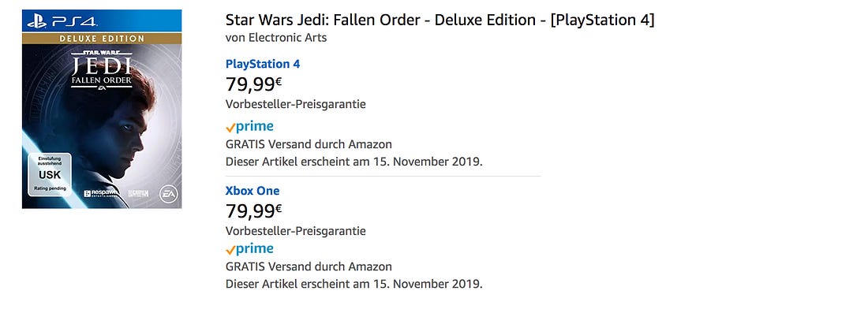This screenshot has height=309, width=868.
Task: Click the Xbox One price 79,99€
Action: click(254, 211)
